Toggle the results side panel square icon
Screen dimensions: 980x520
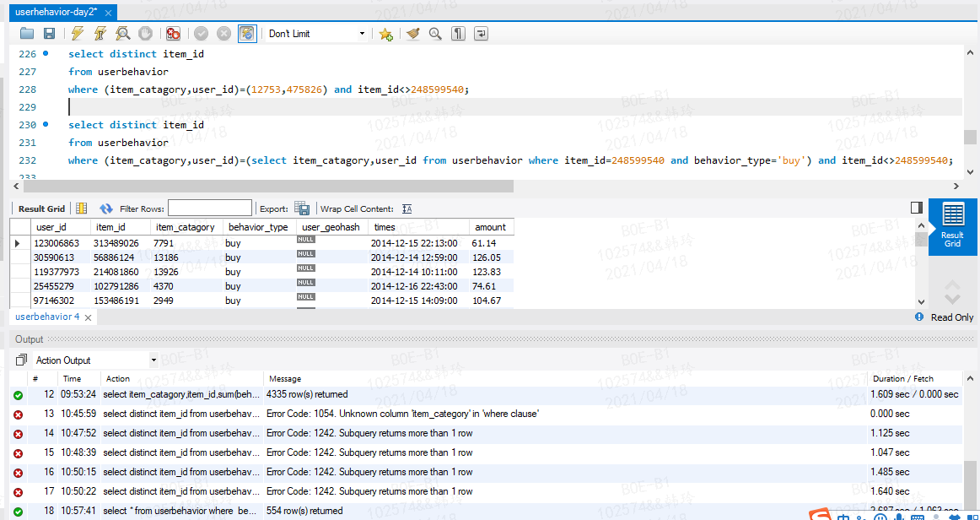click(916, 208)
